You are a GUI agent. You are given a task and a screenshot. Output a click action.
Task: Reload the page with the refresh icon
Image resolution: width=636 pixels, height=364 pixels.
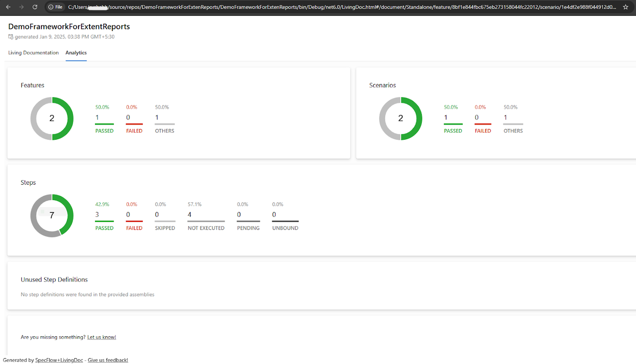pyautogui.click(x=35, y=7)
